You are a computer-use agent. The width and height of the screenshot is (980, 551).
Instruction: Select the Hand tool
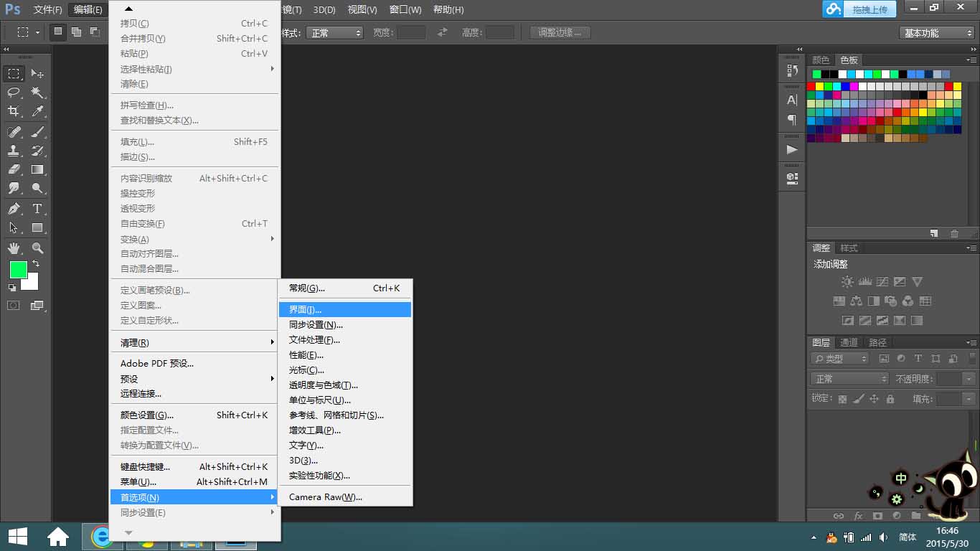14,248
